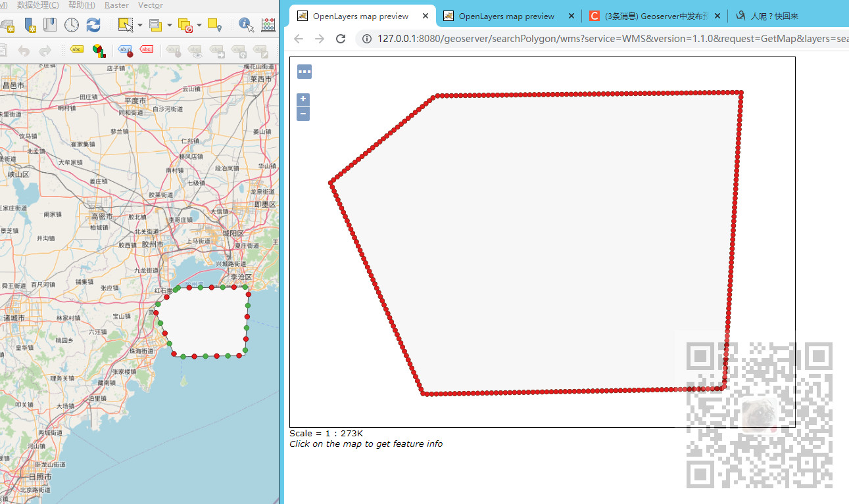Deselect features from all layers icon
This screenshot has width=849, height=504.
185,26
